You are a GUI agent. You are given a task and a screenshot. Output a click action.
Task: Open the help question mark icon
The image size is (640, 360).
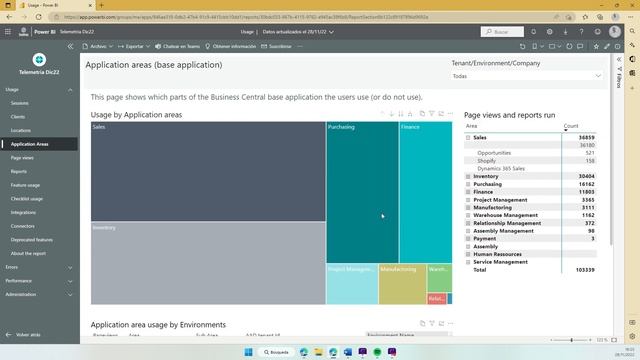point(581,31)
